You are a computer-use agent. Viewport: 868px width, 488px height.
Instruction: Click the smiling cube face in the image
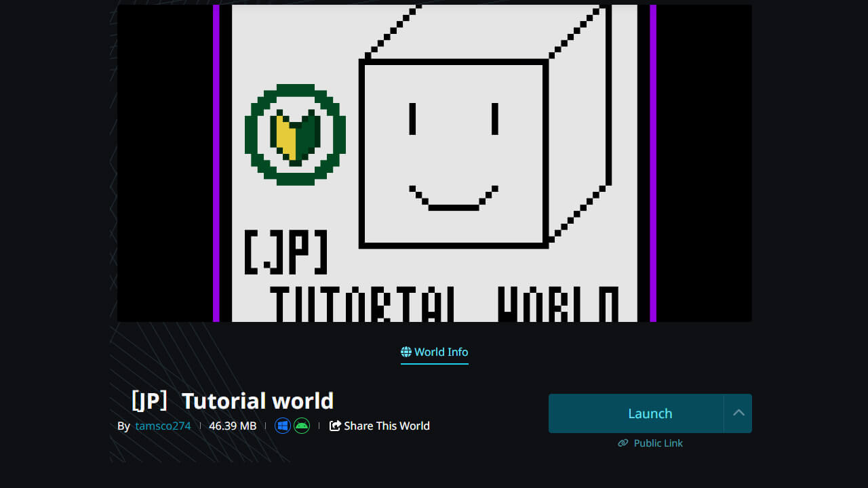(x=454, y=153)
